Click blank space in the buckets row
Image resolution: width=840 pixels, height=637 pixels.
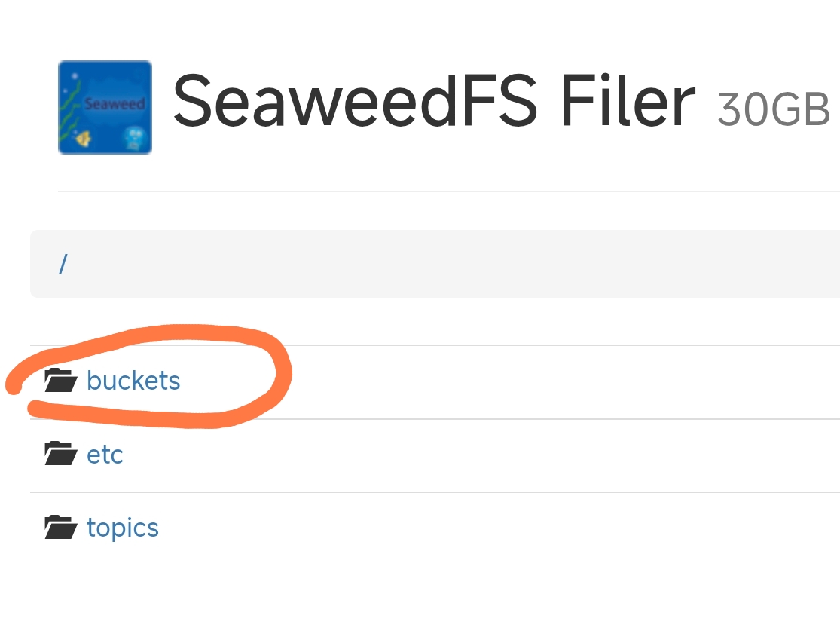tap(527, 381)
